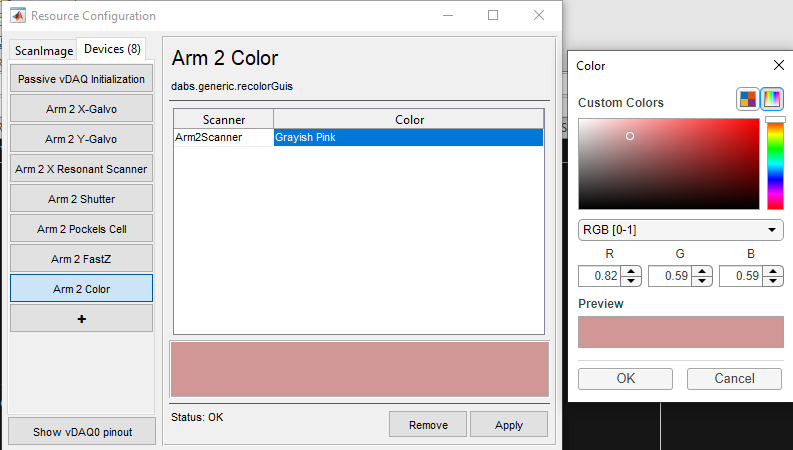Pick a shade in the saturation gradient square
This screenshot has width=793, height=450.
click(669, 164)
